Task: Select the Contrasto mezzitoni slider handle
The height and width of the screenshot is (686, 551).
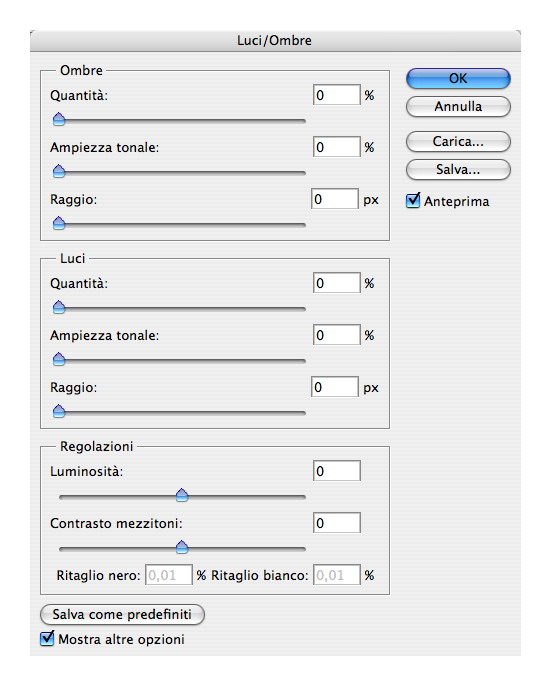Action: click(x=182, y=547)
